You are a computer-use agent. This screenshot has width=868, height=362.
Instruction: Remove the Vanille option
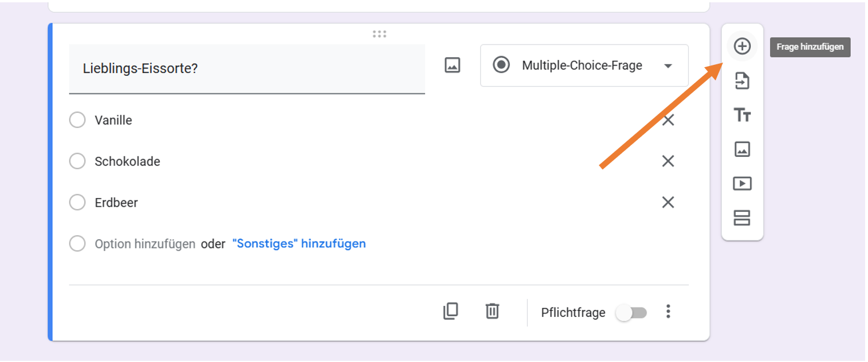(x=668, y=120)
